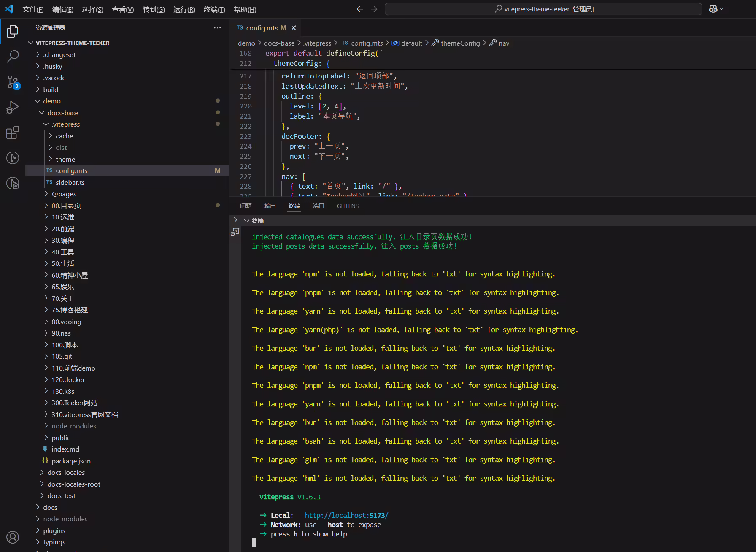Viewport: 756px width, 552px height.
Task: Open sidebar.ts in the explorer
Action: click(x=70, y=182)
